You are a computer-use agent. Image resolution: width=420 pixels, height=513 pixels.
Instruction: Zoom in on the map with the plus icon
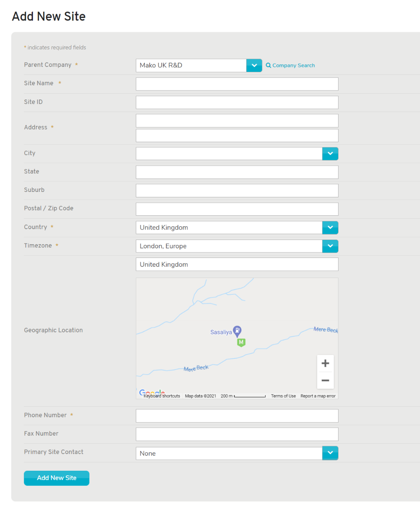326,363
